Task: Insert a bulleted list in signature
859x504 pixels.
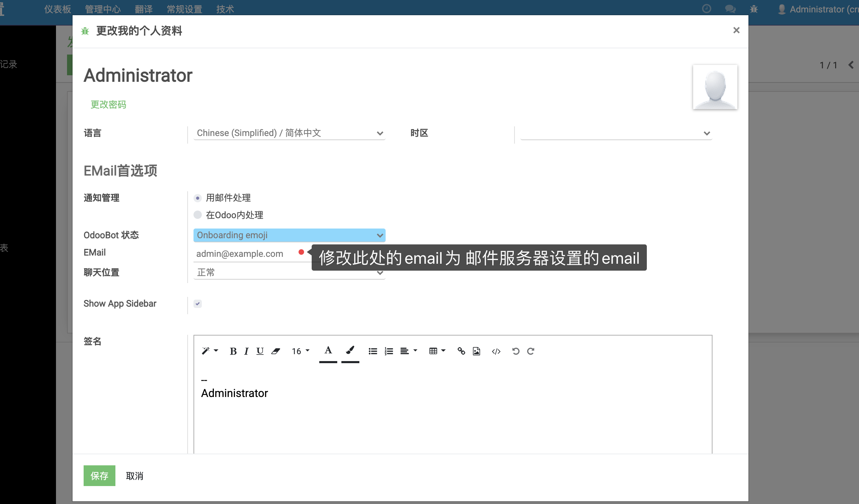Action: (372, 351)
